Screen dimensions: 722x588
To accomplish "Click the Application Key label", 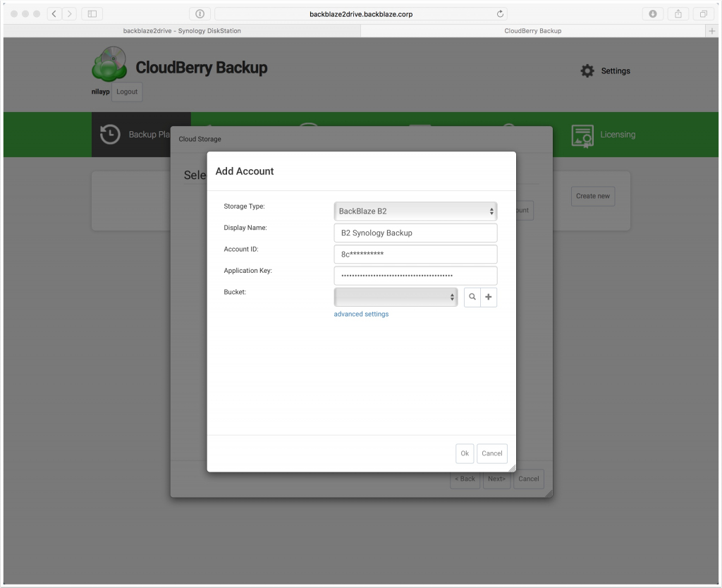I will point(247,271).
